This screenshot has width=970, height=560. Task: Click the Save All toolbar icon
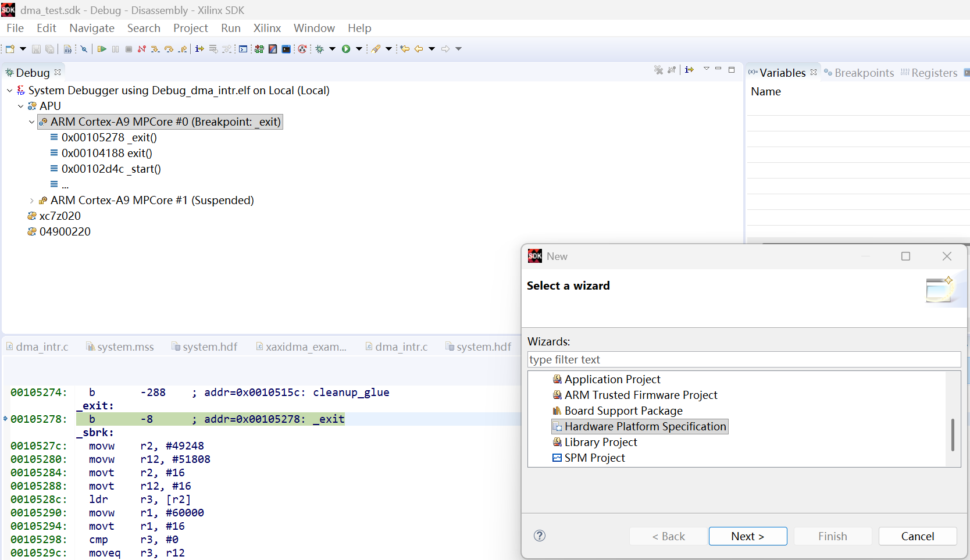50,49
